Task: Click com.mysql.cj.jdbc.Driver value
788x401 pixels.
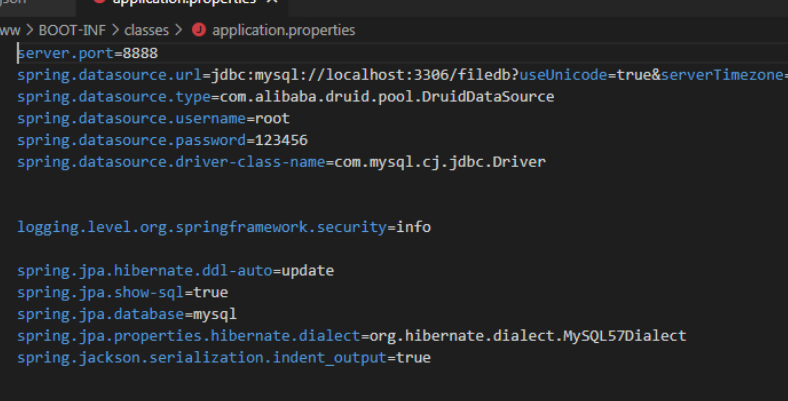Action: point(440,162)
